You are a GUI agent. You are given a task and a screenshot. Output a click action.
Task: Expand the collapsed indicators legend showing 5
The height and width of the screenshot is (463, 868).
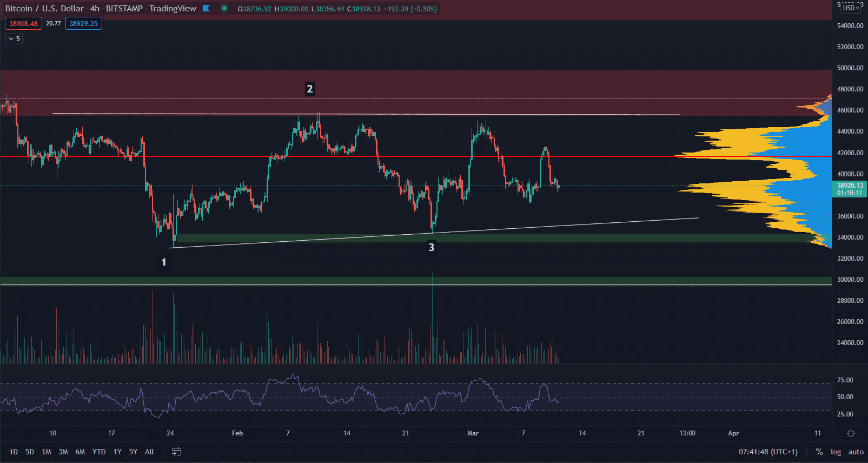tap(14, 39)
